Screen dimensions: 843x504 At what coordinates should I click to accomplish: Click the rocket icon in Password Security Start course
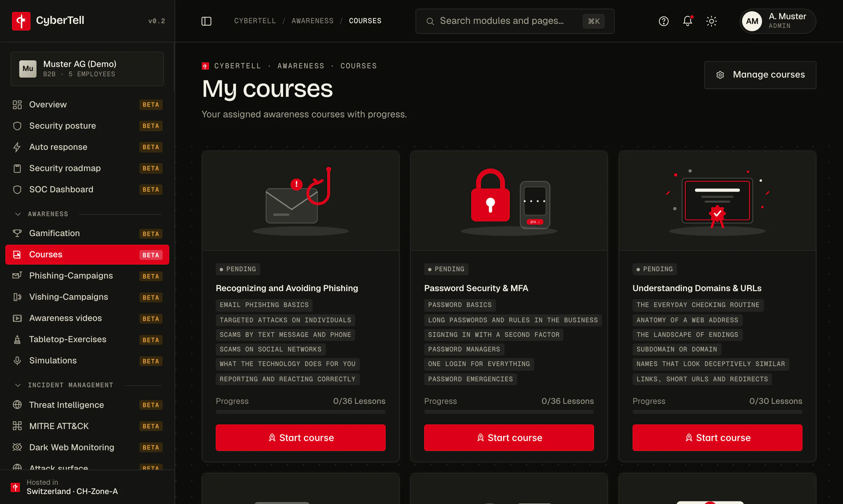[x=480, y=438]
